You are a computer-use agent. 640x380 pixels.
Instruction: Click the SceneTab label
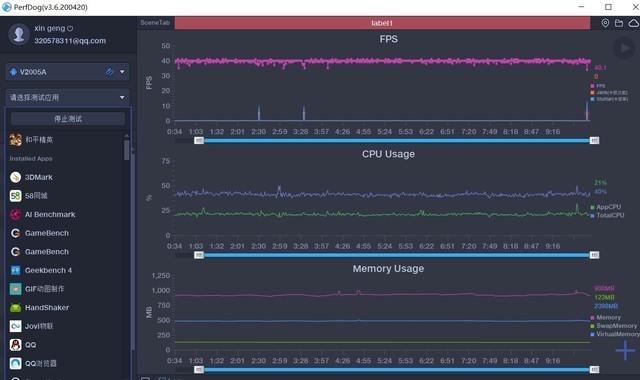(155, 23)
